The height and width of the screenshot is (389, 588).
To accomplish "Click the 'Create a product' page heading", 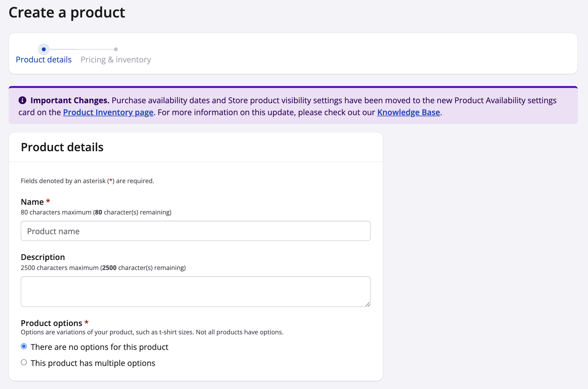I will tap(67, 12).
